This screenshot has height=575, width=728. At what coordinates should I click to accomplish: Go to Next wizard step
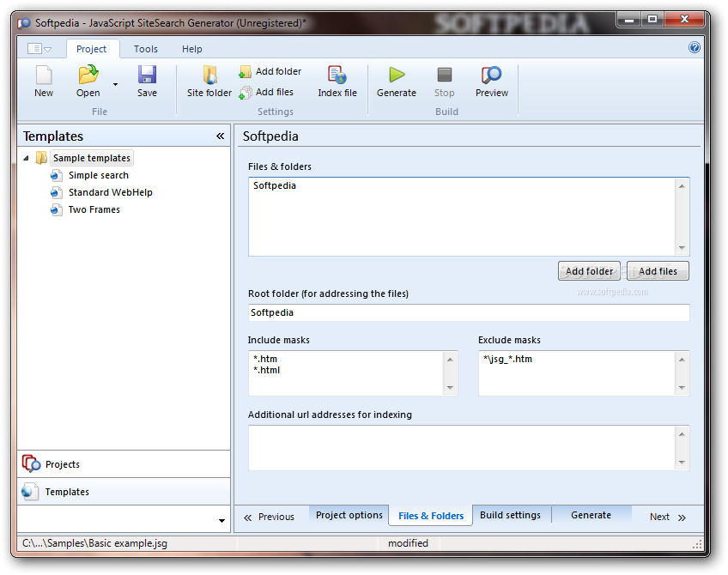(668, 517)
